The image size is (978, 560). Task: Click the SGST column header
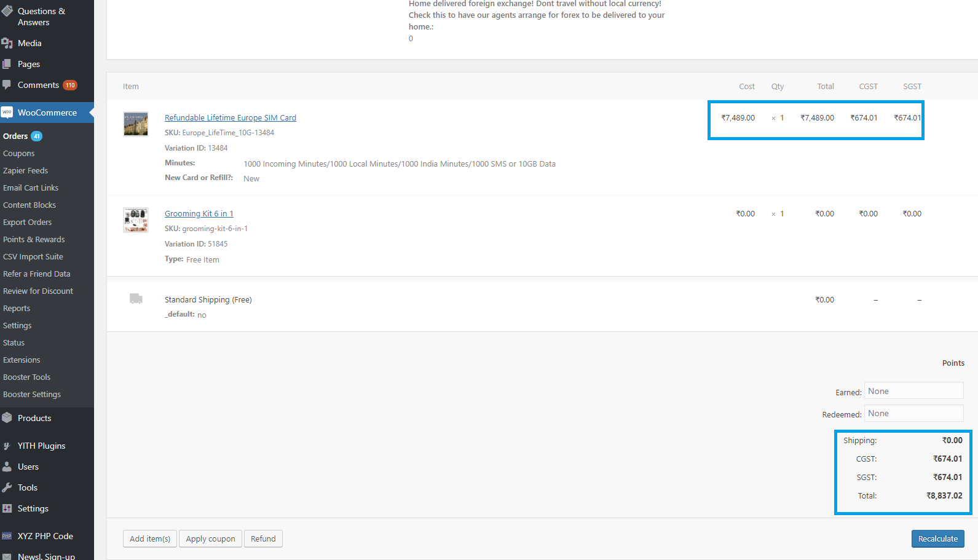[x=912, y=87]
